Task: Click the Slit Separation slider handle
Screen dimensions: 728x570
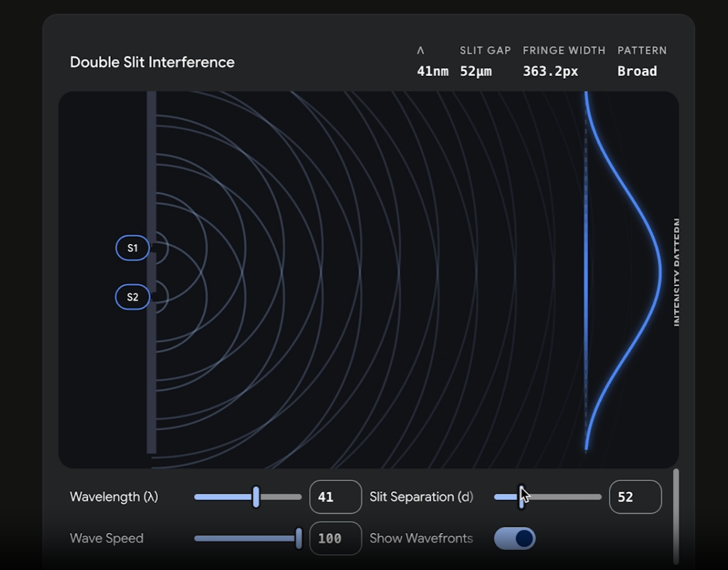Action: coord(521,497)
